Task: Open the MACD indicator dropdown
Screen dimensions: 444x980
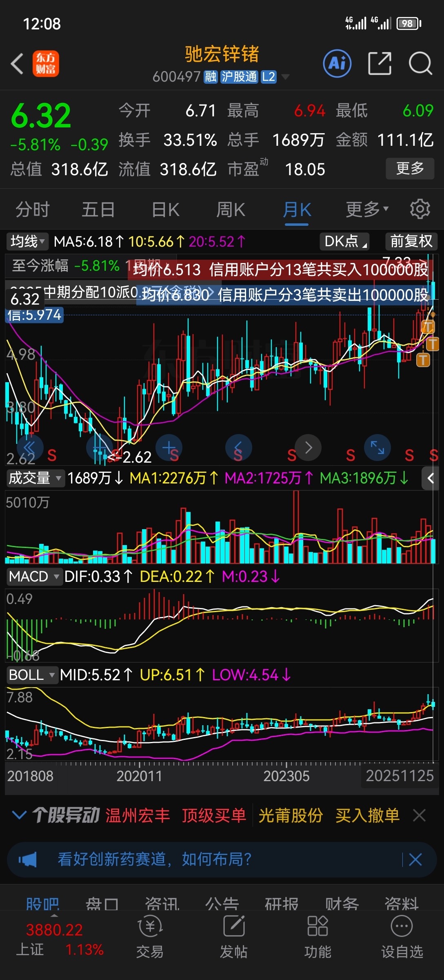Action: [34, 577]
